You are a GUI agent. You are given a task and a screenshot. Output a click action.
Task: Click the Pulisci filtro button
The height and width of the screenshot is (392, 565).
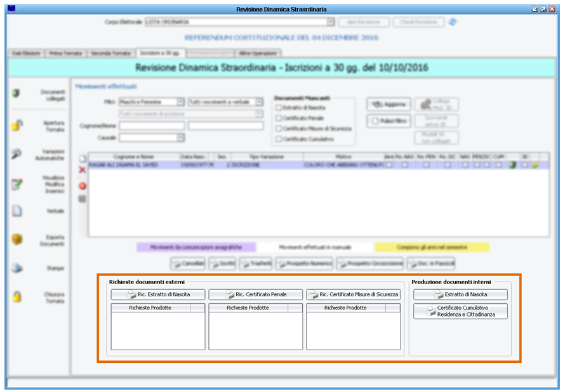(x=389, y=121)
